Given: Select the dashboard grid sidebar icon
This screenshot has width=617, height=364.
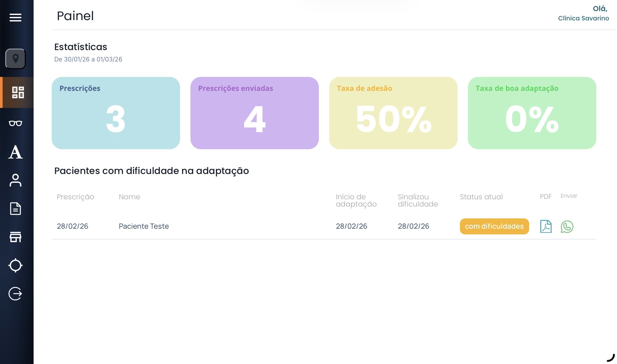Looking at the screenshot, I should click(18, 92).
